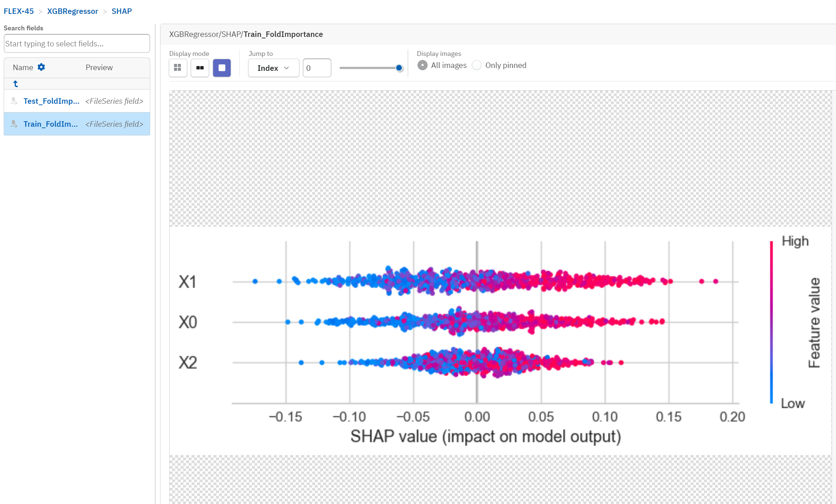
Task: Switch to two-column display mode
Action: (200, 68)
